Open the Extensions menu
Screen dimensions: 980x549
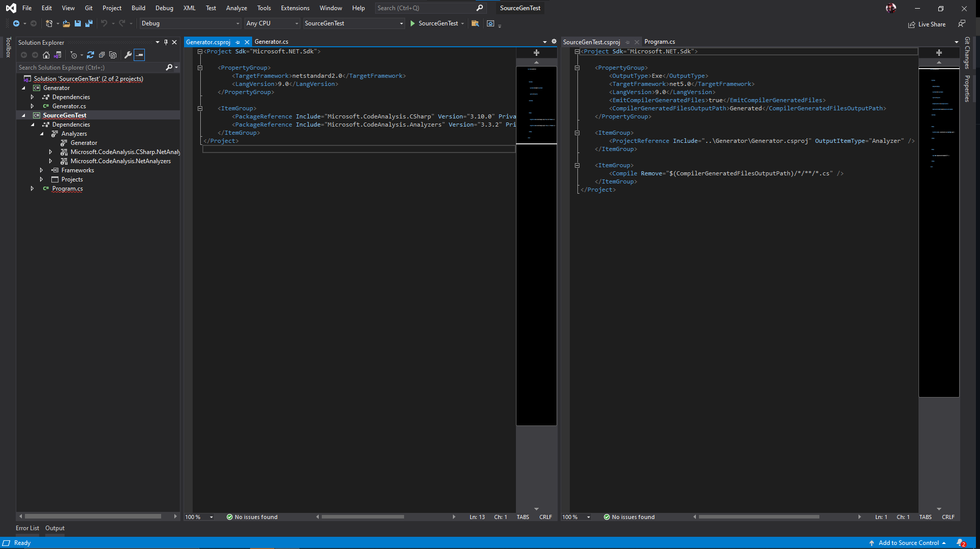(x=295, y=8)
